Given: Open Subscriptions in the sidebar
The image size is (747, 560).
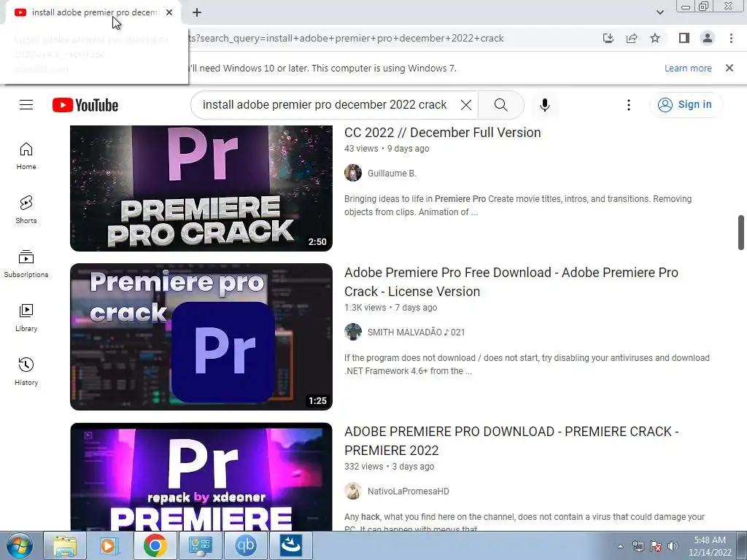Looking at the screenshot, I should click(x=26, y=264).
